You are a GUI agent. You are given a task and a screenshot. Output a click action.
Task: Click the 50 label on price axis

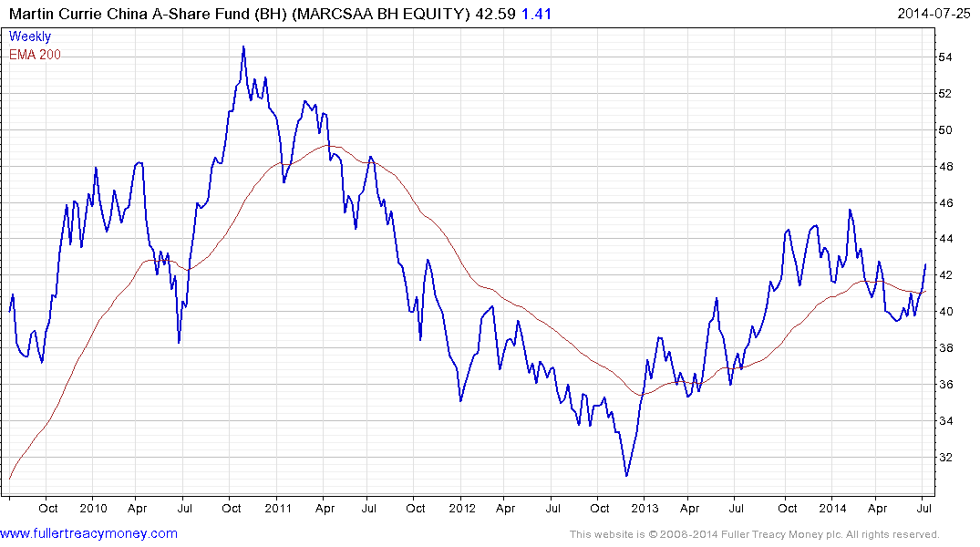pos(945,130)
